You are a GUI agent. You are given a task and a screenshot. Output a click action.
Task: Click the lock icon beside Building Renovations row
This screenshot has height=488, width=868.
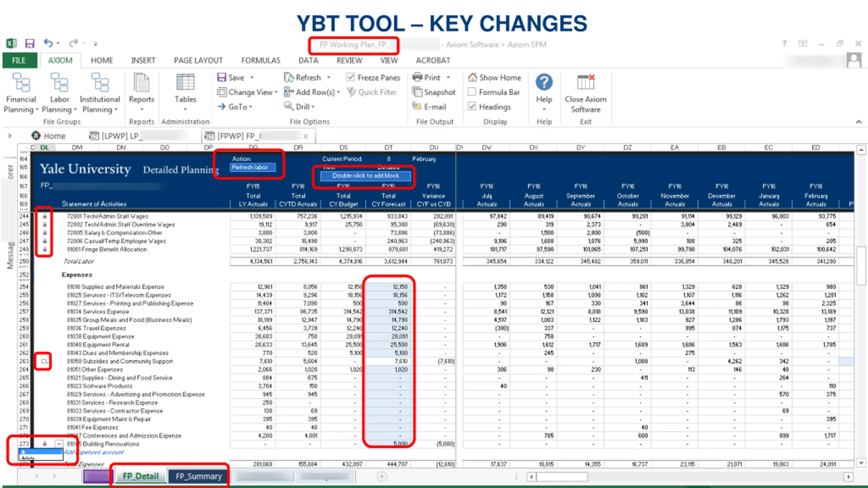(44, 444)
